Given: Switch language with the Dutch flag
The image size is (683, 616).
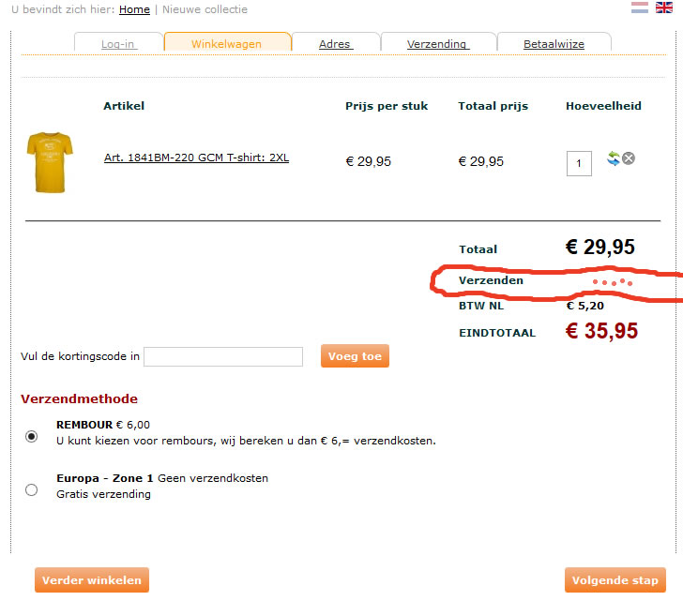Looking at the screenshot, I should click(x=640, y=8).
